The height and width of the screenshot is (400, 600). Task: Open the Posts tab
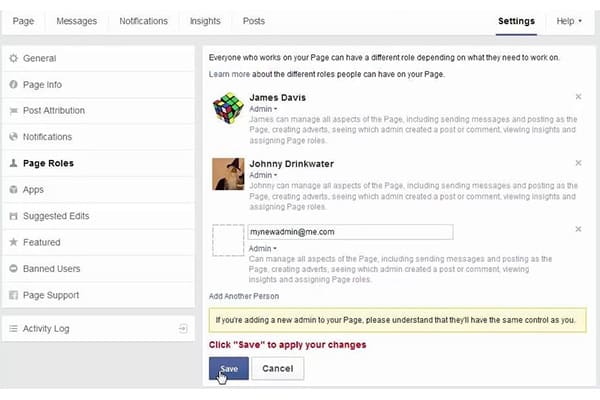pyautogui.click(x=254, y=21)
